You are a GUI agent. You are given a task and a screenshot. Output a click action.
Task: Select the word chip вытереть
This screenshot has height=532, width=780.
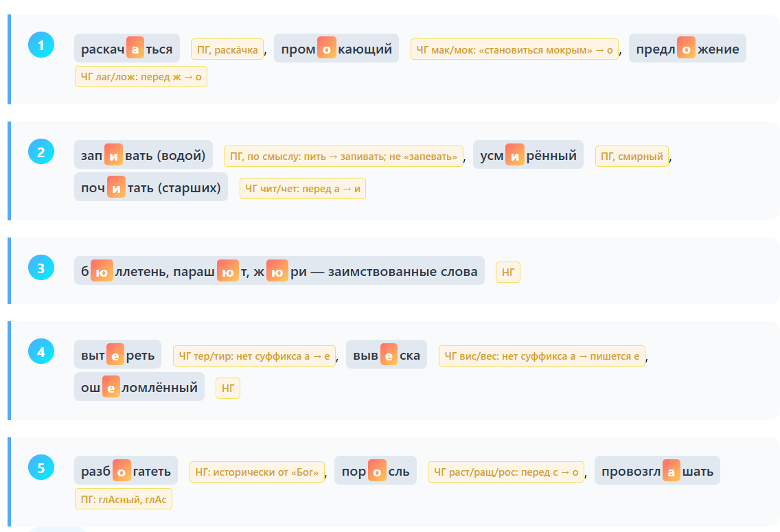click(x=117, y=354)
